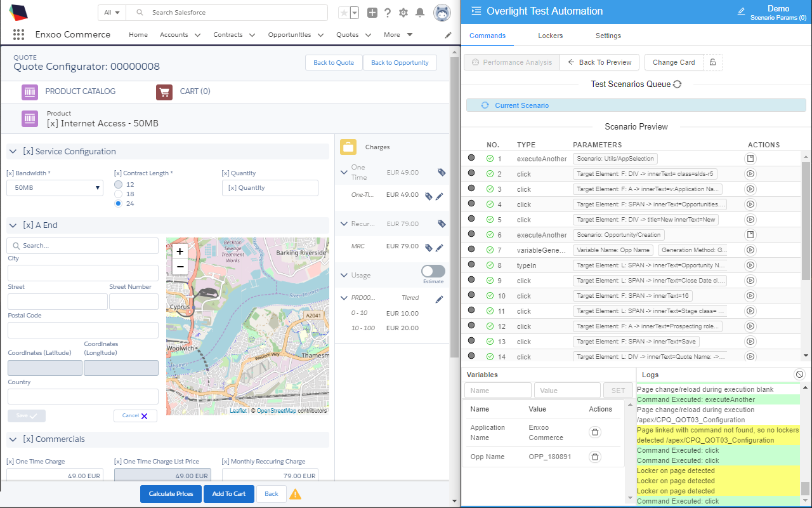Delete the Opp Name variable
Image resolution: width=812 pixels, height=508 pixels.
coord(594,457)
